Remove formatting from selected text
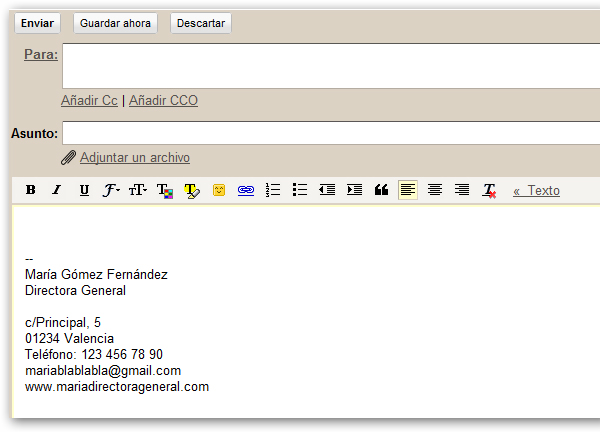The height and width of the screenshot is (432, 600). [x=489, y=191]
